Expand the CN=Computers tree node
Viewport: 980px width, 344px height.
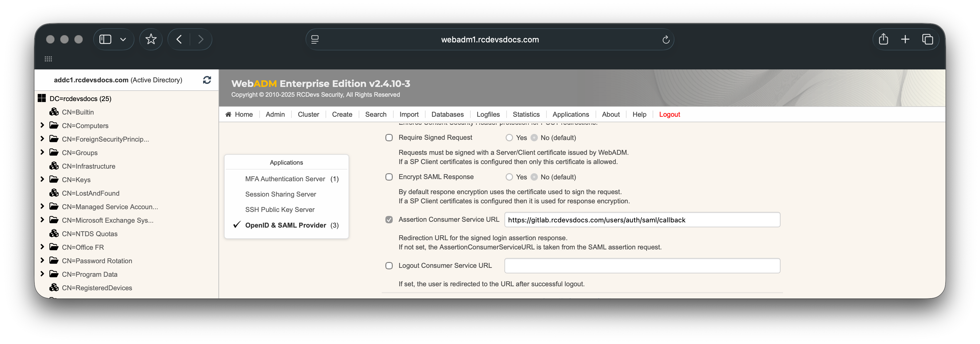pyautogui.click(x=42, y=125)
